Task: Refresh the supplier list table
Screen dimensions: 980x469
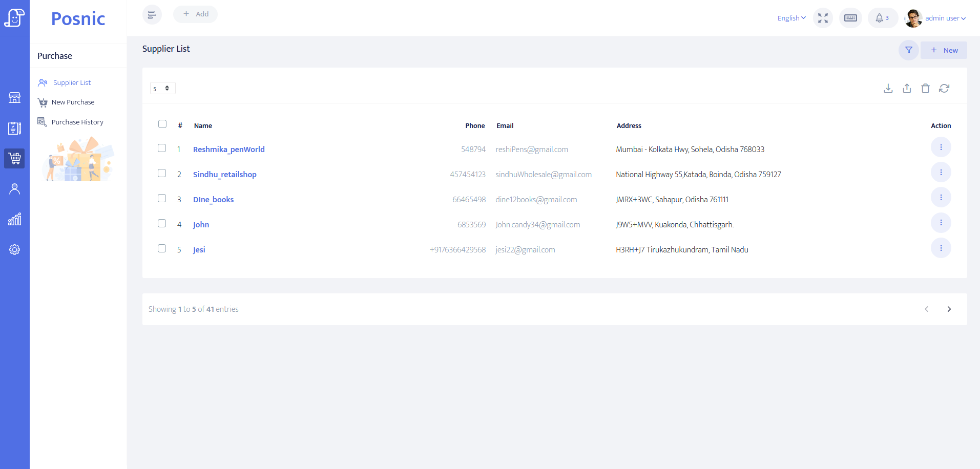Action: [944, 89]
